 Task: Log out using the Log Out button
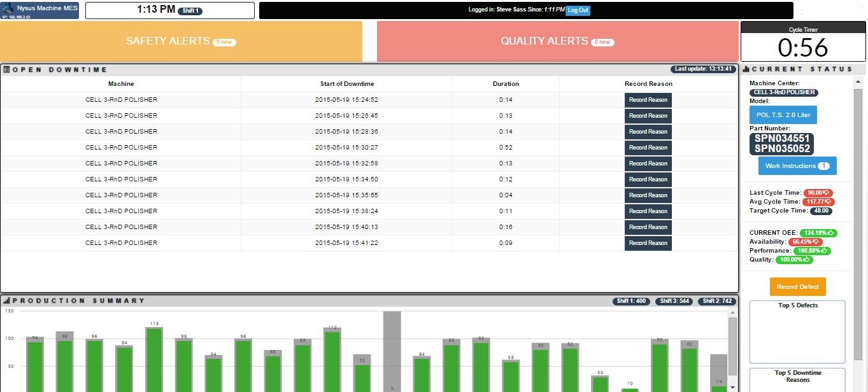(x=578, y=10)
